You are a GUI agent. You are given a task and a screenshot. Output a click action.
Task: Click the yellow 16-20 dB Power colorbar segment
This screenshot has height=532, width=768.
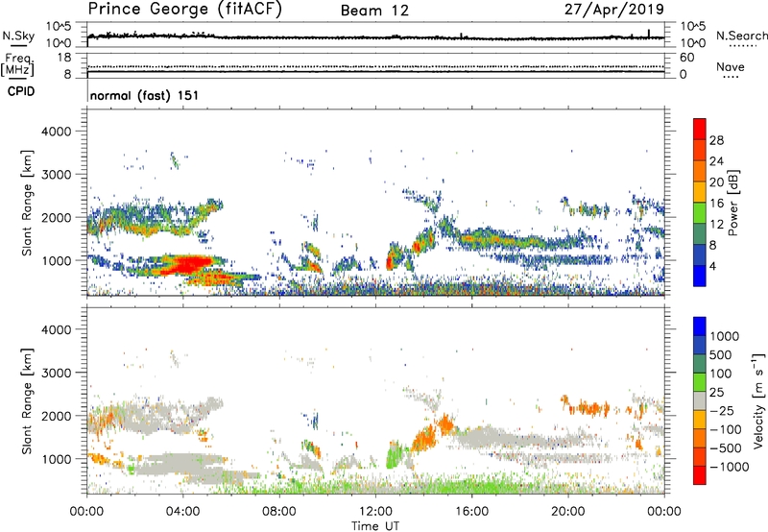pyautogui.click(x=700, y=192)
